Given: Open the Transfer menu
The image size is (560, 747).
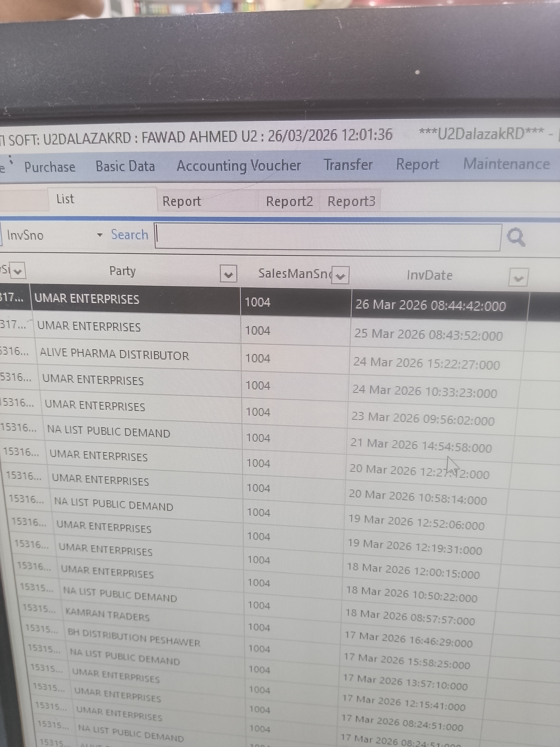Looking at the screenshot, I should coord(348,165).
